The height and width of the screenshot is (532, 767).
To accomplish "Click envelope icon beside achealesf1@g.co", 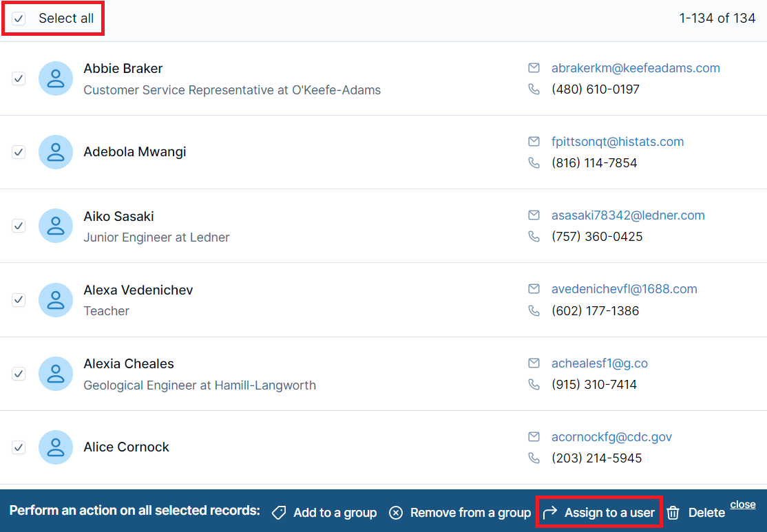I will [534, 363].
